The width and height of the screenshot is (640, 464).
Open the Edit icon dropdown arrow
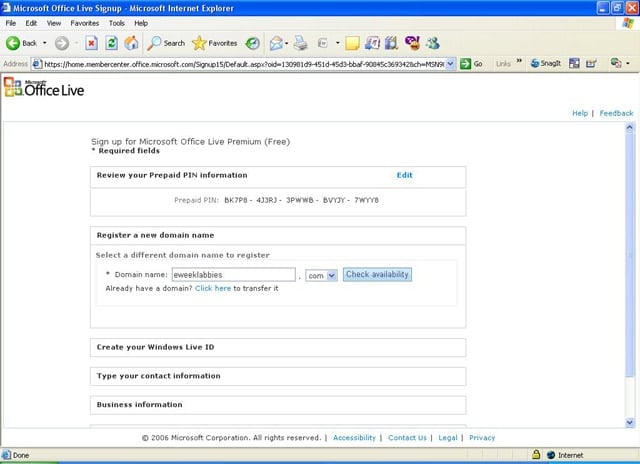tap(338, 43)
